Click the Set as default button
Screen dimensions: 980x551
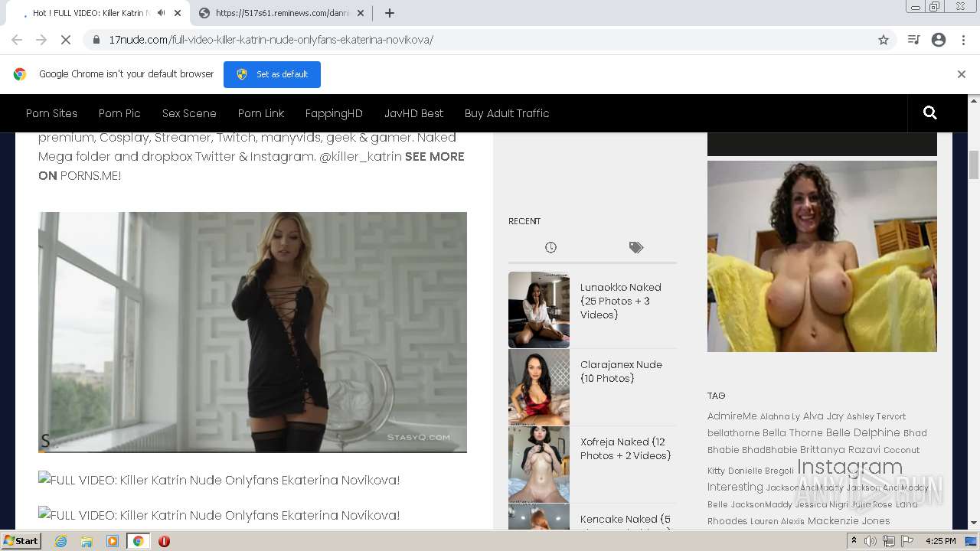(272, 74)
